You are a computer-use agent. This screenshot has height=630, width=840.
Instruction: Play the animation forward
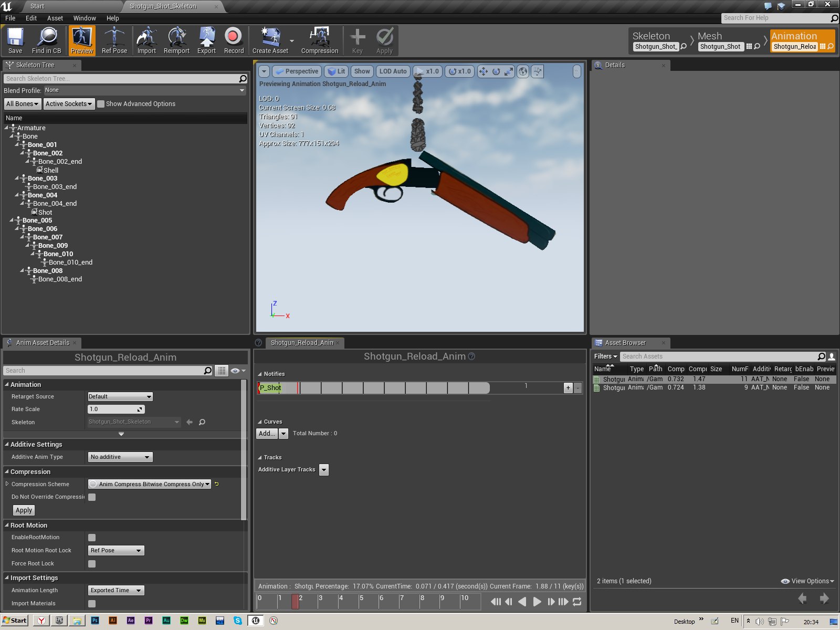pyautogui.click(x=537, y=602)
